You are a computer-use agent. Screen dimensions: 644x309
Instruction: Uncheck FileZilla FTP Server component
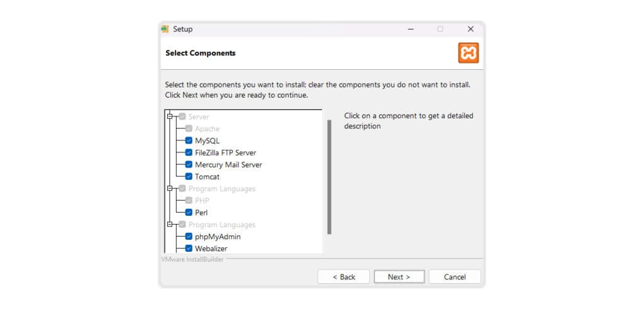click(x=189, y=152)
